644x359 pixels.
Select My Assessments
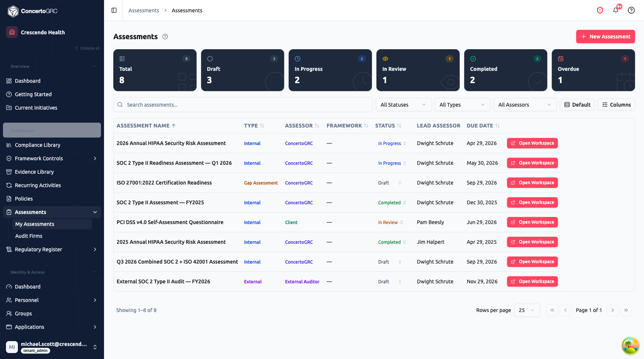pyautogui.click(x=52, y=224)
